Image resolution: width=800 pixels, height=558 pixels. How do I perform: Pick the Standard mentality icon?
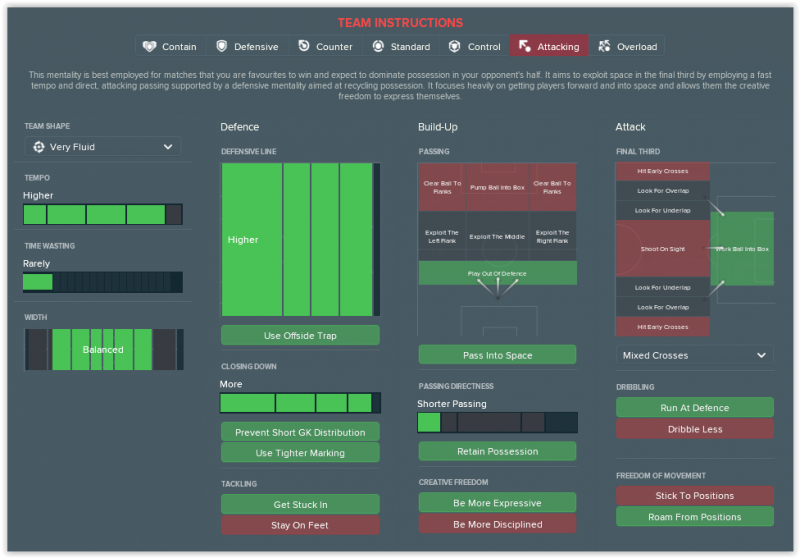coord(379,46)
